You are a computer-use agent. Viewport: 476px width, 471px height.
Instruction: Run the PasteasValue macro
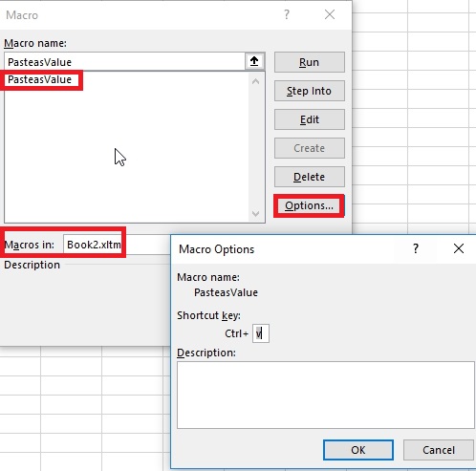coord(310,62)
